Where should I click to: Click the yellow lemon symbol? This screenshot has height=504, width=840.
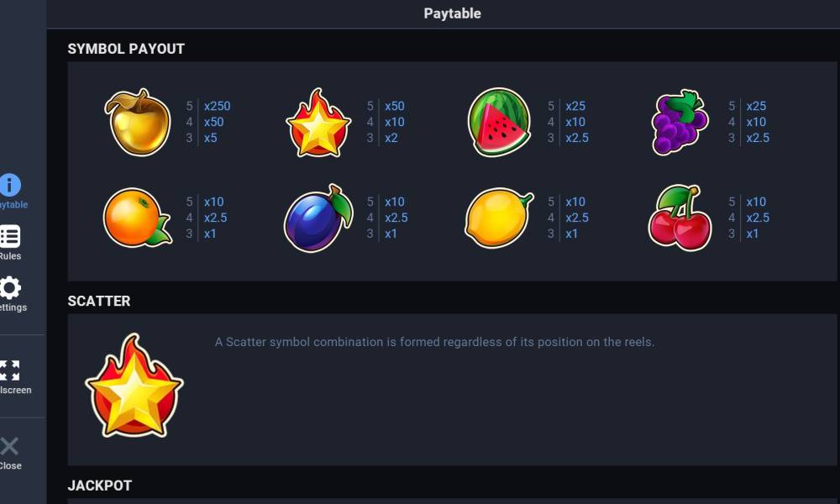pyautogui.click(x=499, y=218)
